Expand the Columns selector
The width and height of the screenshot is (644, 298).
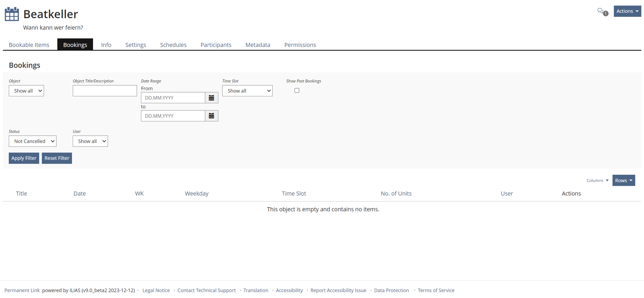click(597, 180)
